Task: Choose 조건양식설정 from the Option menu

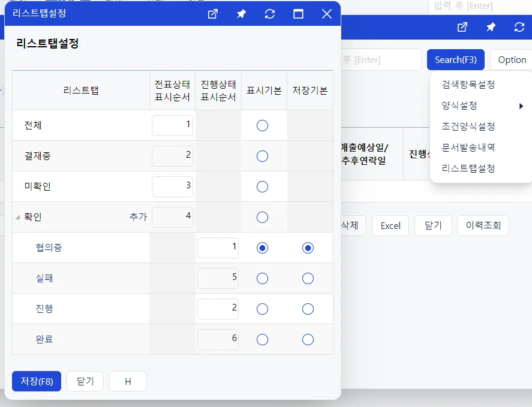Action: coord(468,126)
